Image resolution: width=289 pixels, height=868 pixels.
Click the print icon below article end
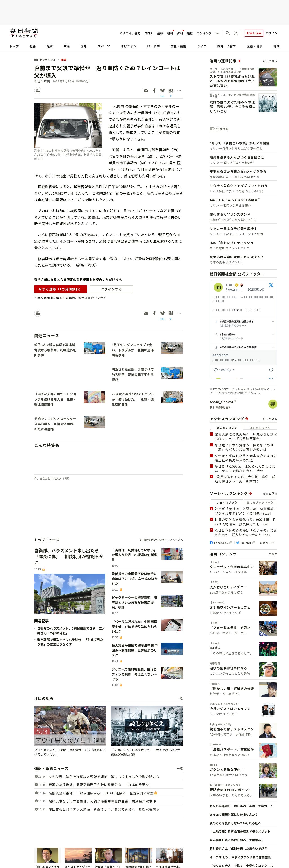point(38,313)
